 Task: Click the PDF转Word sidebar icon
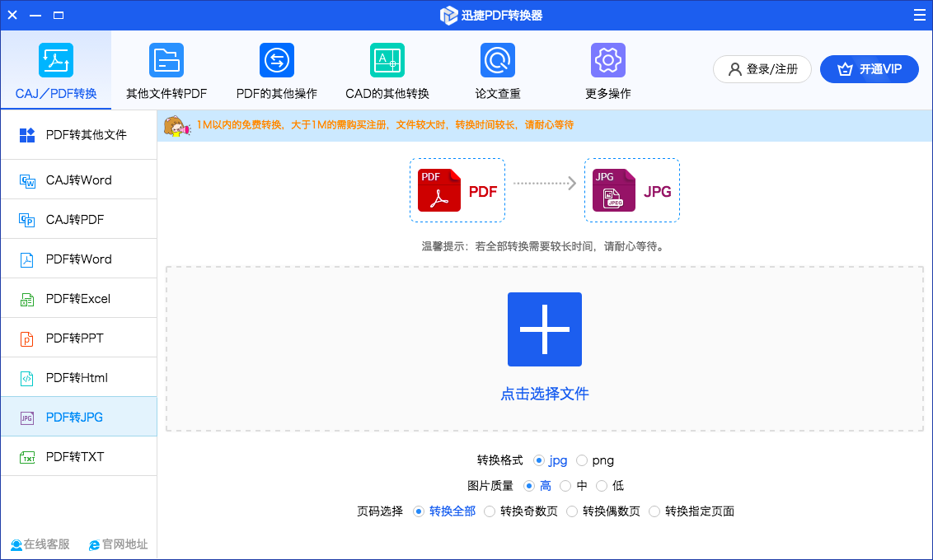click(26, 259)
